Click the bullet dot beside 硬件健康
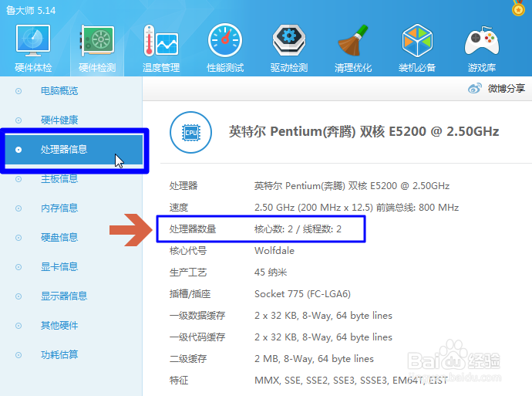This screenshot has width=532, height=396. click(x=19, y=120)
